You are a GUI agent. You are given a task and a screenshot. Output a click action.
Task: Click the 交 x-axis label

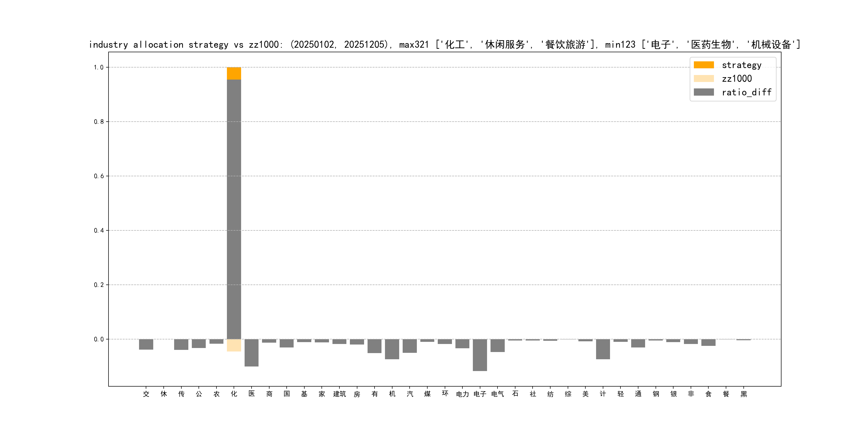tap(146, 394)
